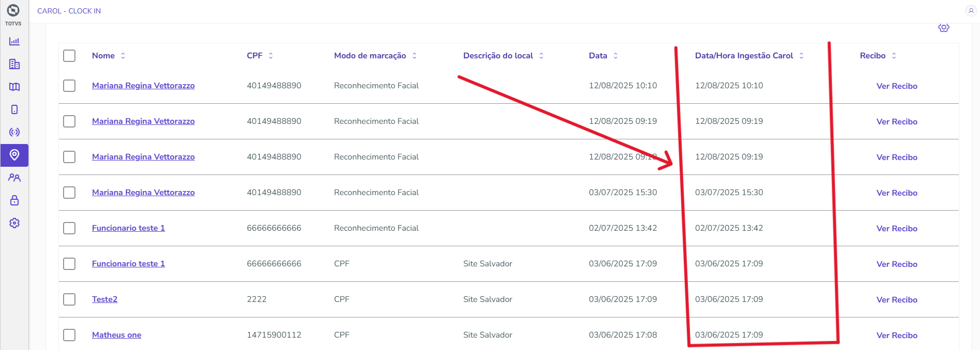The image size is (980, 350).
Task: Sort by the CPF column arrows
Action: pos(271,56)
